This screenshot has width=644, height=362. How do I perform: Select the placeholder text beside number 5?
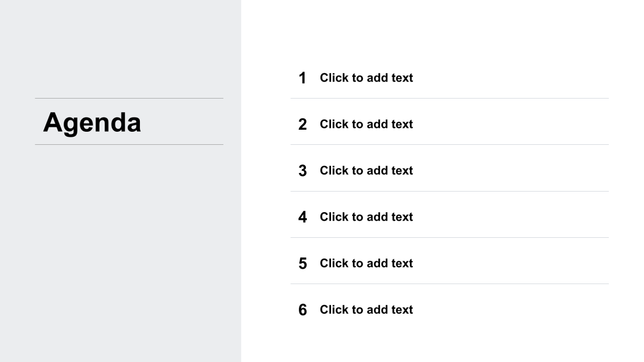[366, 263]
